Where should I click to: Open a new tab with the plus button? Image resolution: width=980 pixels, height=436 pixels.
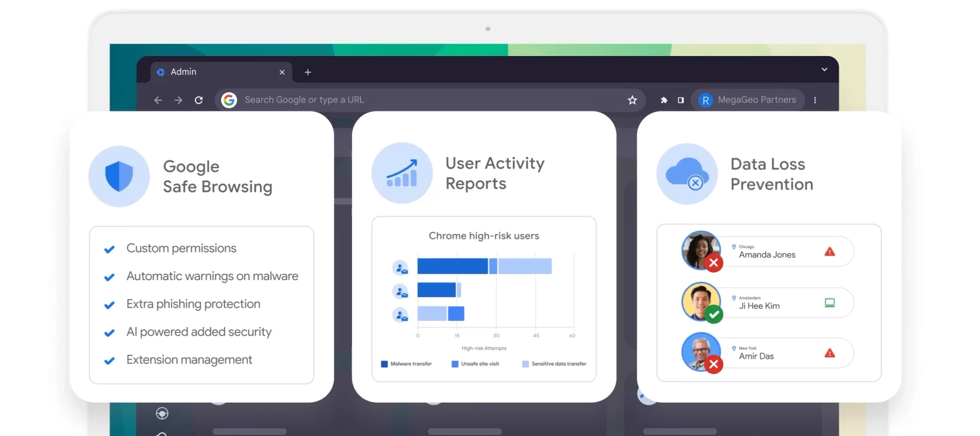308,72
